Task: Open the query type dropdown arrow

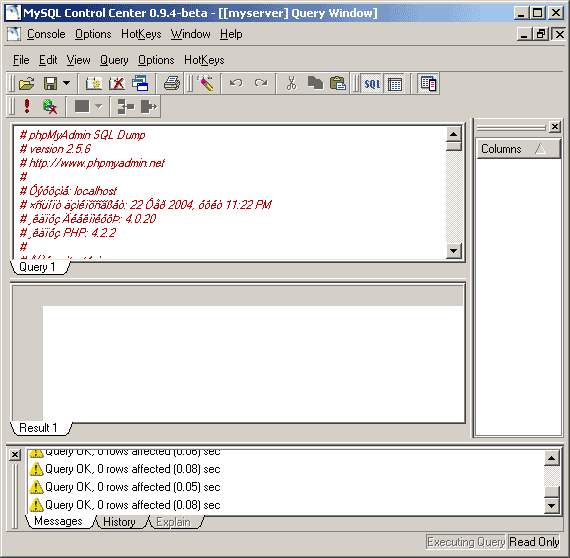Action: [x=99, y=107]
